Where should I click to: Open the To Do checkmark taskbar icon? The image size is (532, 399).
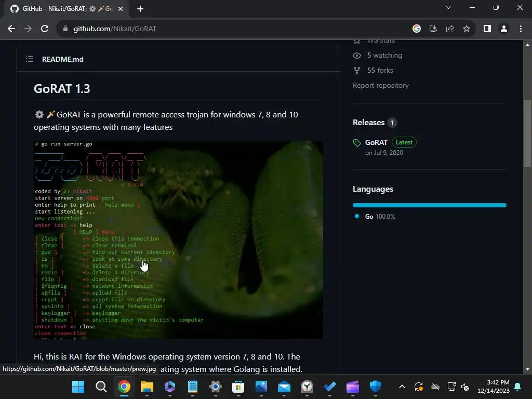pyautogui.click(x=330, y=387)
